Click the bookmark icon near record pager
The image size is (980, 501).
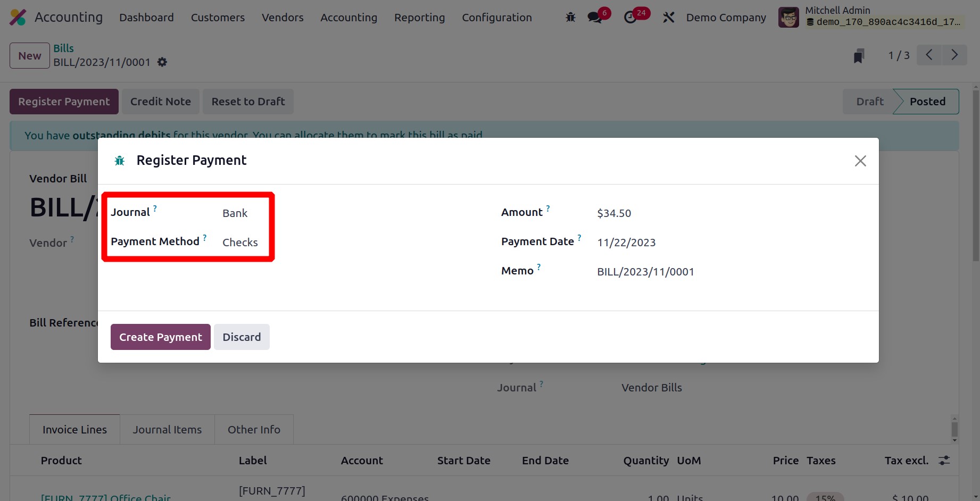859,55
